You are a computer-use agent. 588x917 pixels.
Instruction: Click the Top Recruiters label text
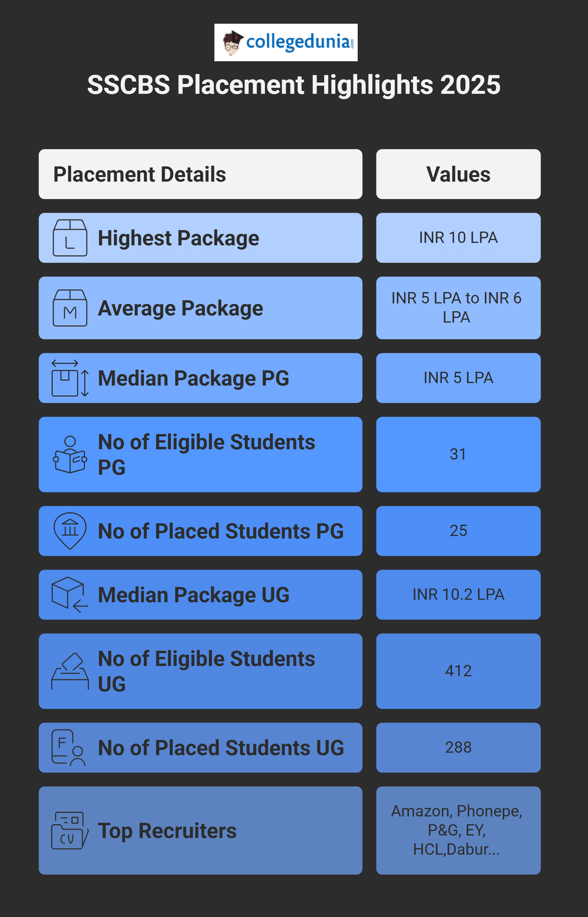click(x=167, y=831)
